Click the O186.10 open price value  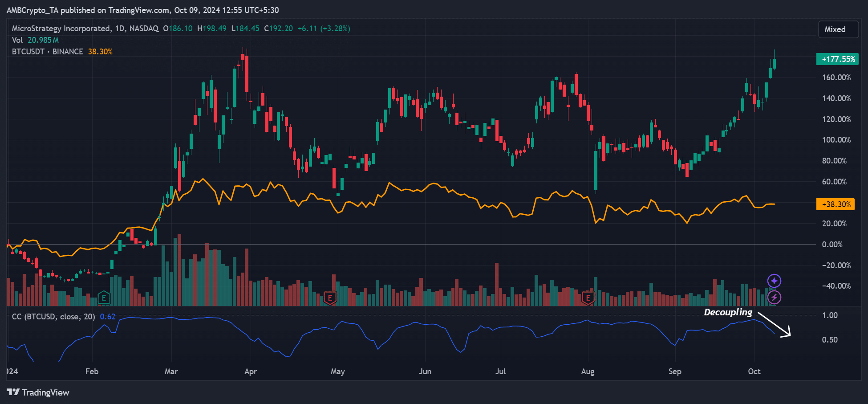click(178, 29)
